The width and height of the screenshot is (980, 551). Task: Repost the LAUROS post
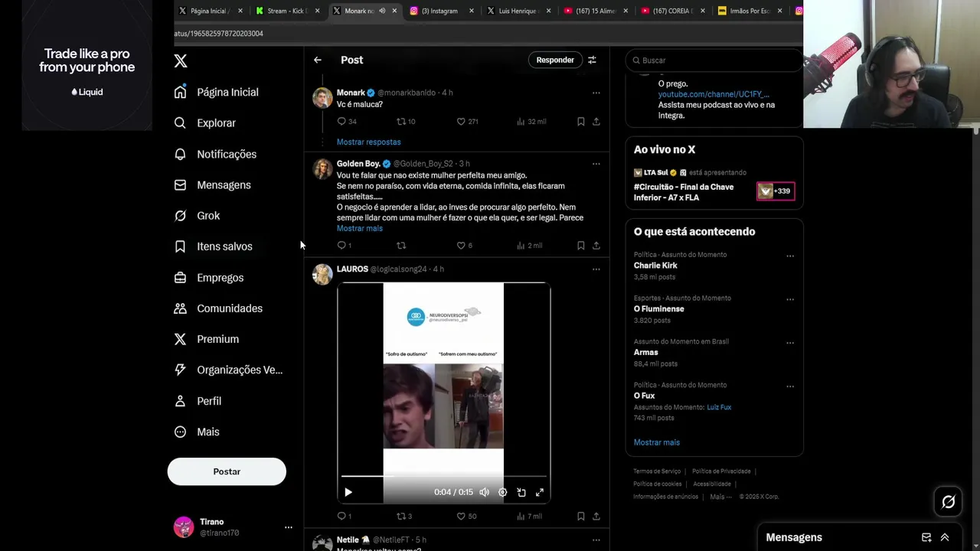(x=400, y=516)
